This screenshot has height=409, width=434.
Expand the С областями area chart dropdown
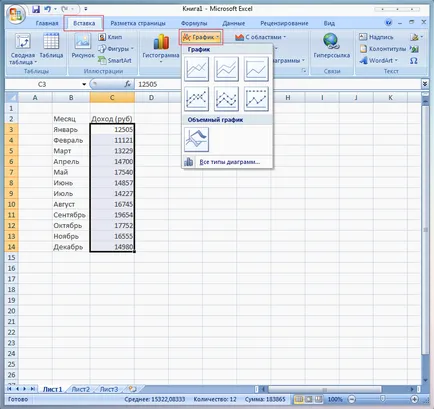[261, 37]
